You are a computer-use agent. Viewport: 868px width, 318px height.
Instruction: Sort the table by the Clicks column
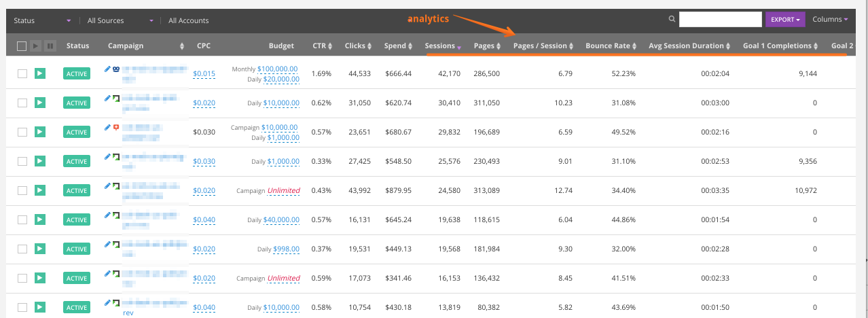click(x=358, y=46)
